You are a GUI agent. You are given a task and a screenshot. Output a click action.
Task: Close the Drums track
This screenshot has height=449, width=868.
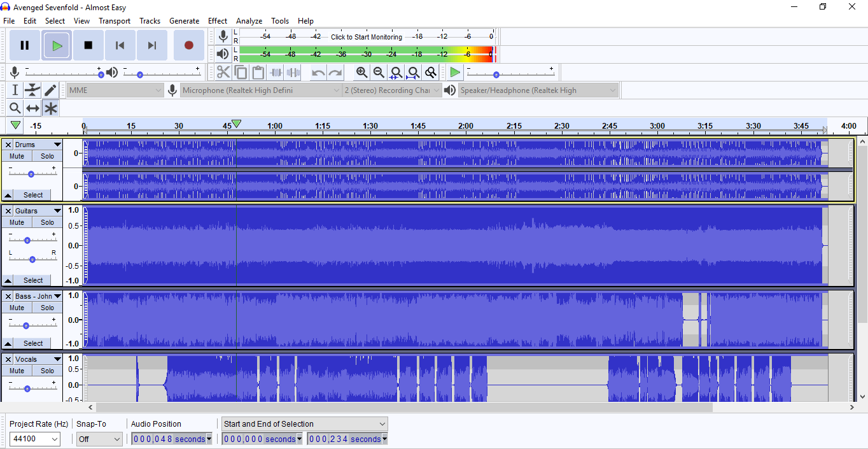click(8, 145)
